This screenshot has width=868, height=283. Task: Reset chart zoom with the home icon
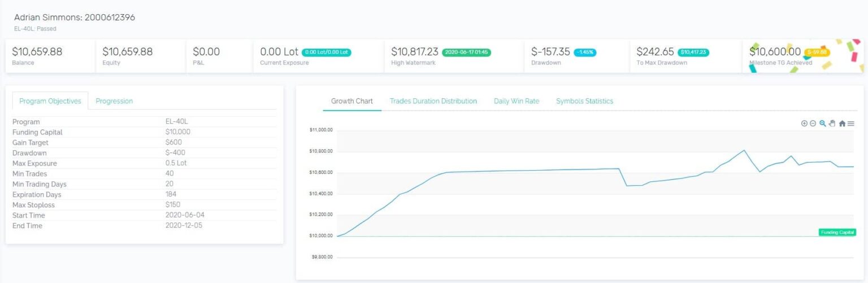coord(842,124)
